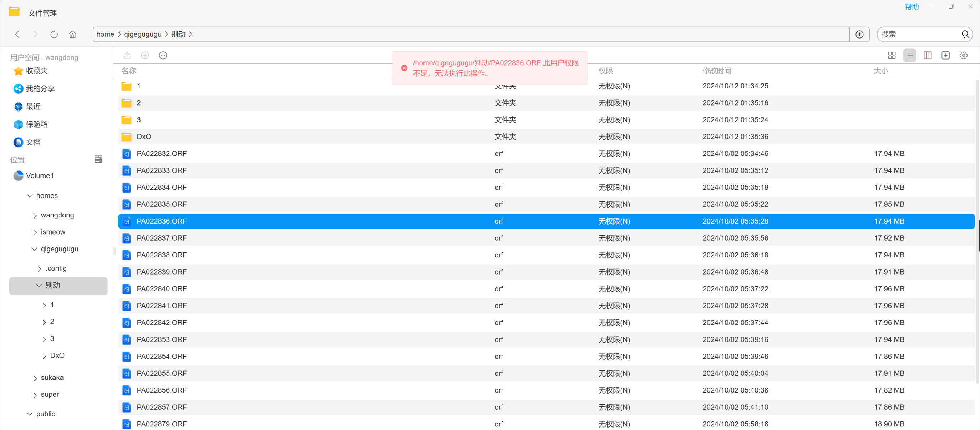Click 别动 in the breadcrumb path

178,34
